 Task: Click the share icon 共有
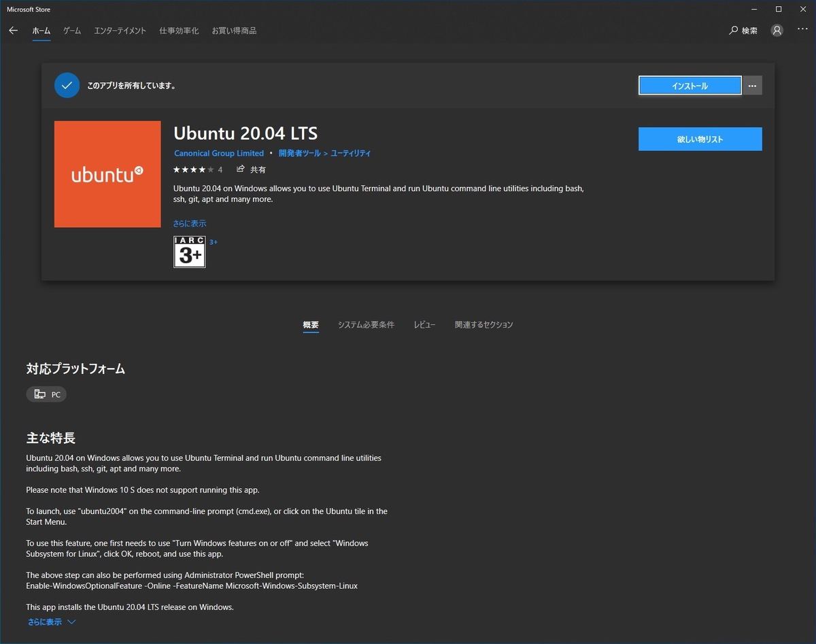click(x=251, y=169)
